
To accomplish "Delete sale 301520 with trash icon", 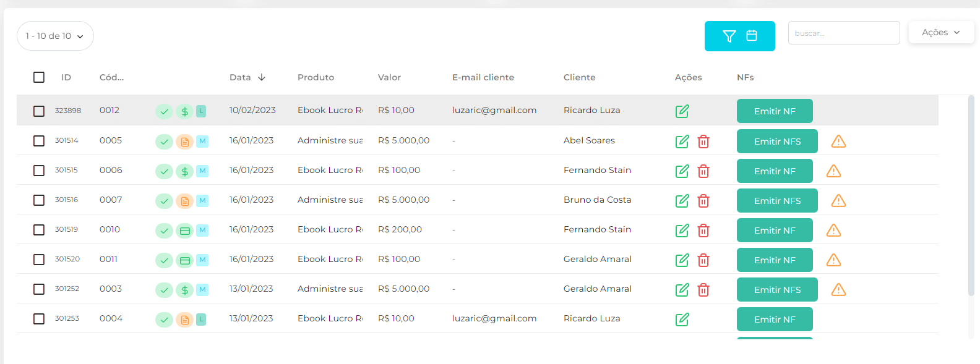I will pyautogui.click(x=703, y=260).
